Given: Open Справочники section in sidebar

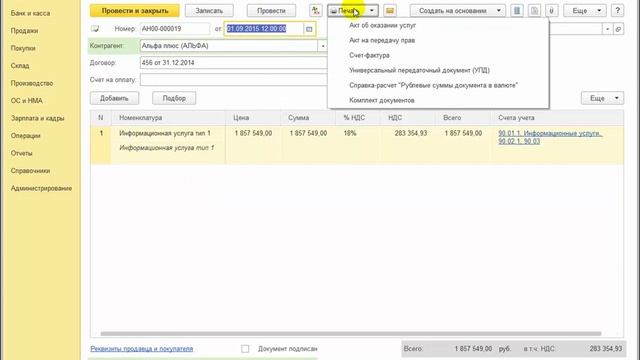Looking at the screenshot, I should click(x=30, y=171).
